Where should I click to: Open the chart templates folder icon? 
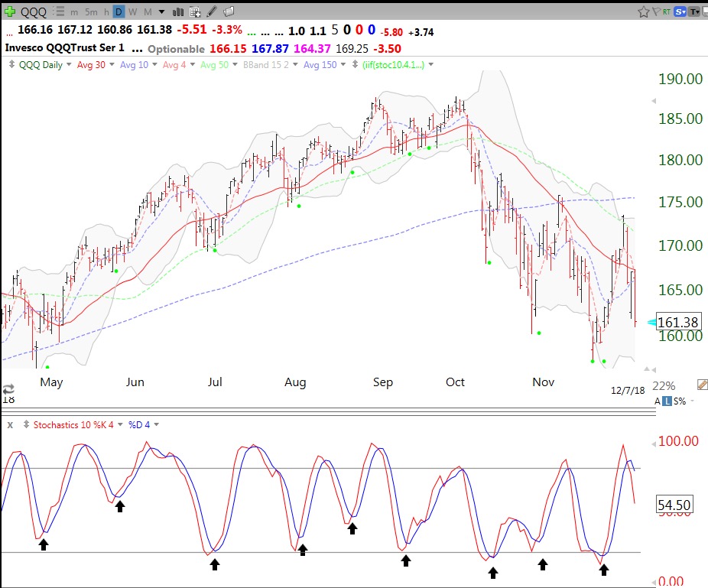pyautogui.click(x=229, y=11)
